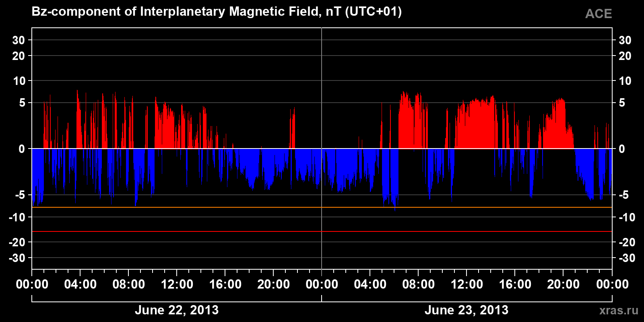Screen dimensions: 644x322
Task: Click the '20:00' time label for June 23
Action: tap(563, 285)
